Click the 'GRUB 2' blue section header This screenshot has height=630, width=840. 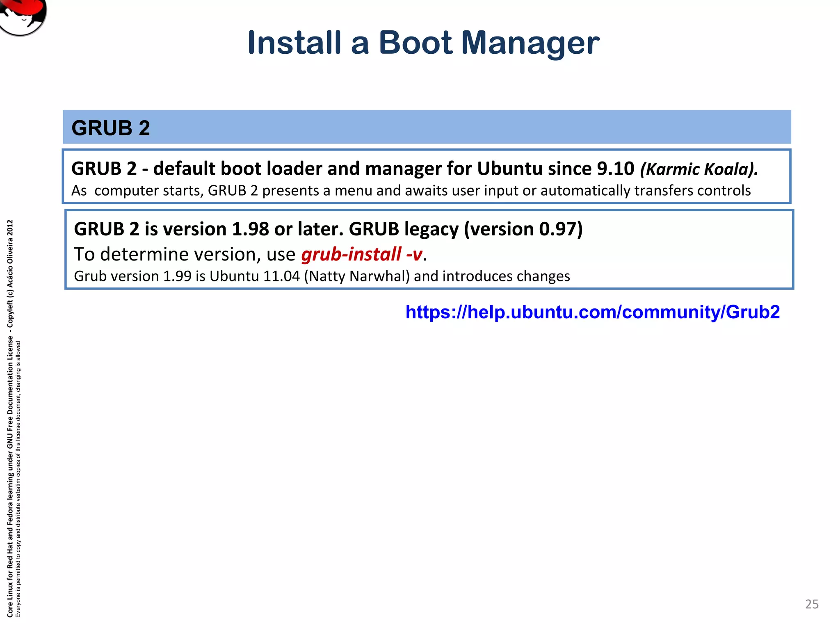coord(427,127)
